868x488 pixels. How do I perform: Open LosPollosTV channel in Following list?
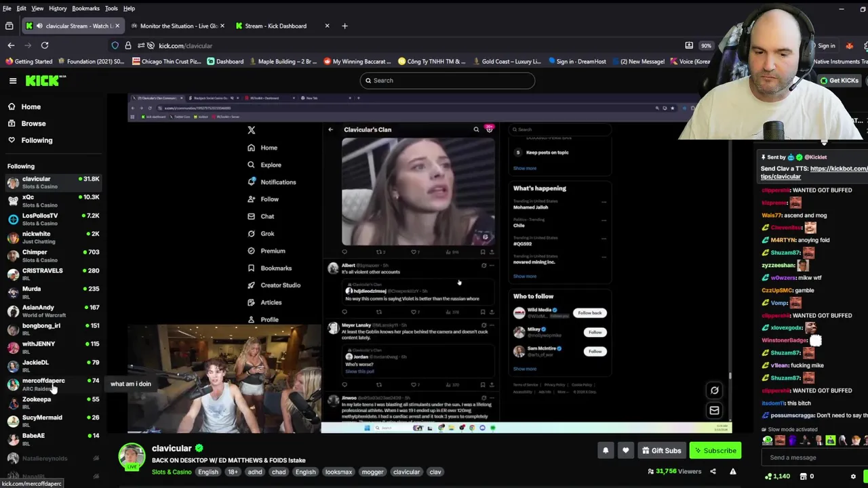coord(53,219)
